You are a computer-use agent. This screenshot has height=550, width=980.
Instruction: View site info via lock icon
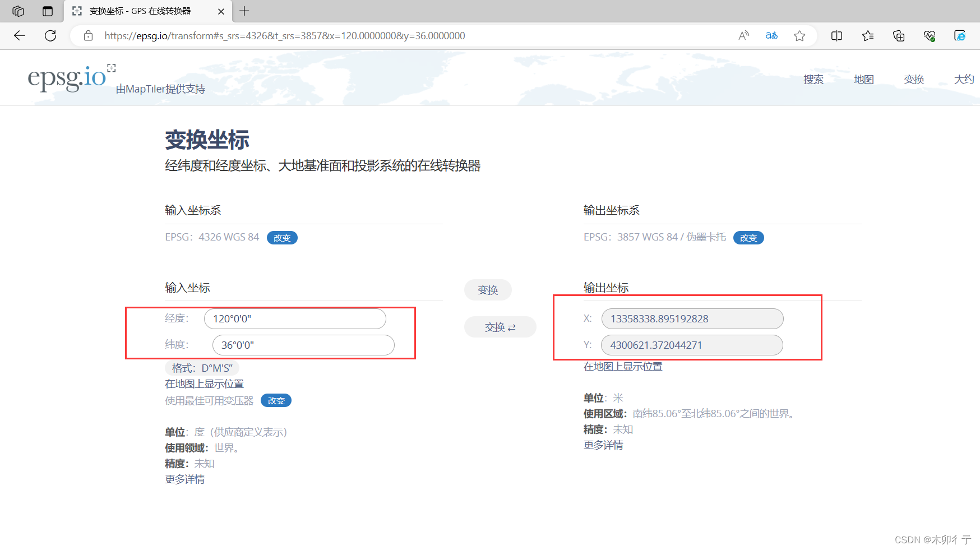88,36
